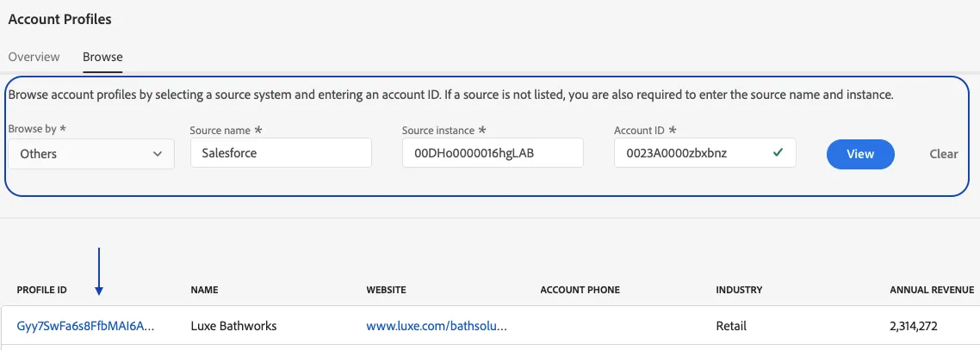The width and height of the screenshot is (980, 350).
Task: Click the Luxe Bathworks name cell
Action: 233,326
